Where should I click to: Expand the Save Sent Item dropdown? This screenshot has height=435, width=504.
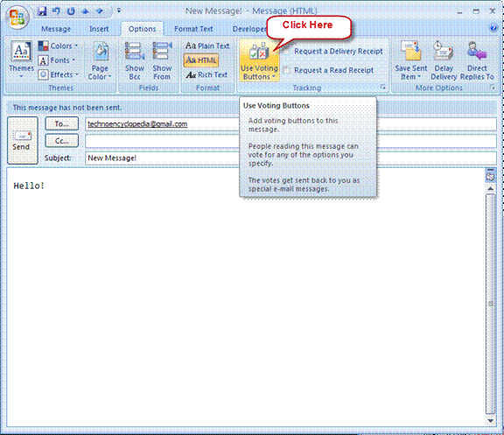pos(410,73)
